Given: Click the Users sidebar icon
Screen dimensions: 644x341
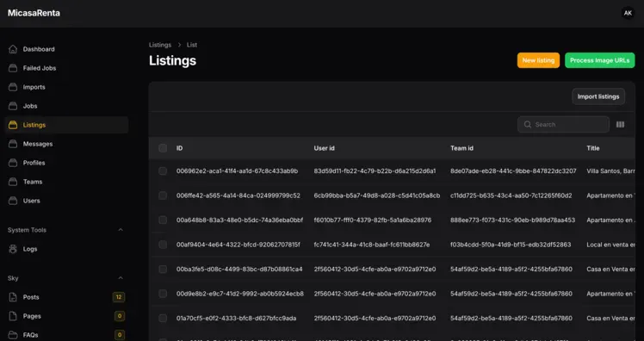Looking at the screenshot, I should (x=13, y=201).
